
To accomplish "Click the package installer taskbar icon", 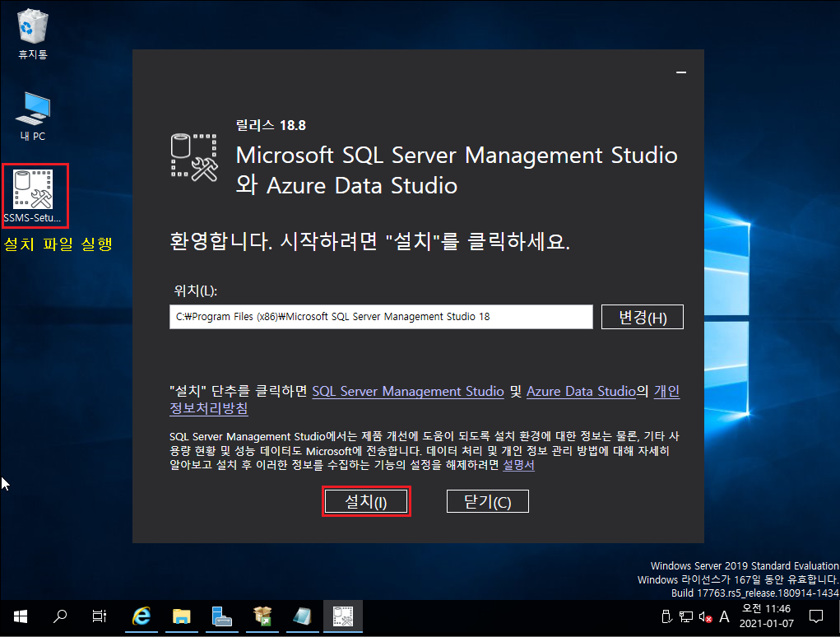I will 262,616.
